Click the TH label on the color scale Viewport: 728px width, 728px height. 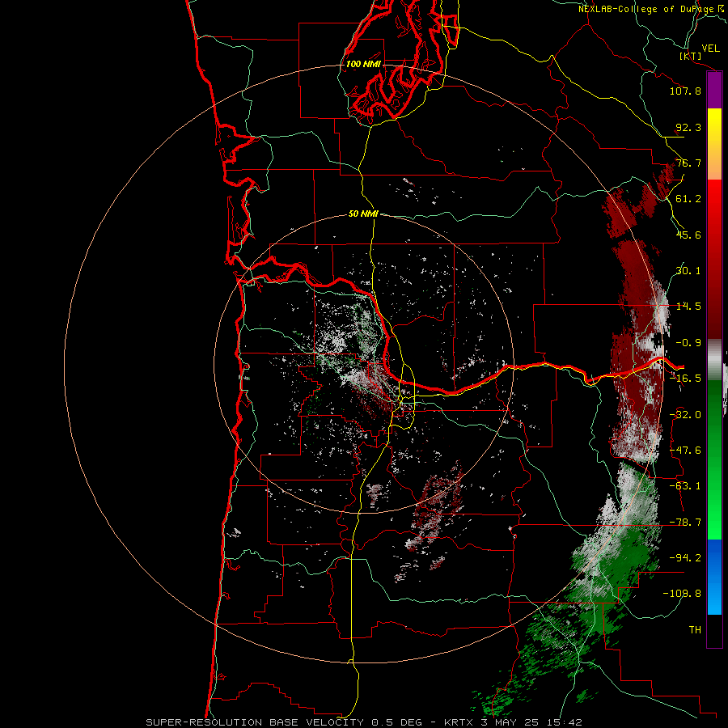click(695, 629)
